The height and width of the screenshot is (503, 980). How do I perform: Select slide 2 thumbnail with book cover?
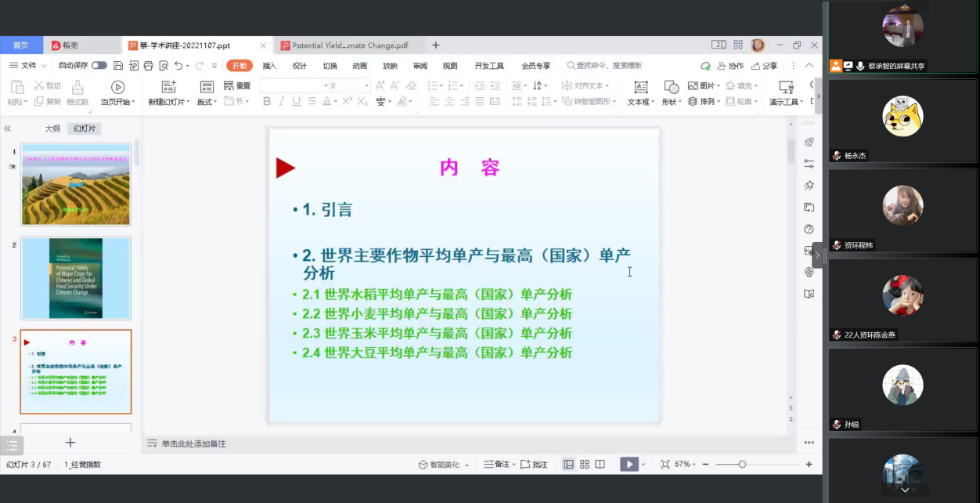point(76,278)
